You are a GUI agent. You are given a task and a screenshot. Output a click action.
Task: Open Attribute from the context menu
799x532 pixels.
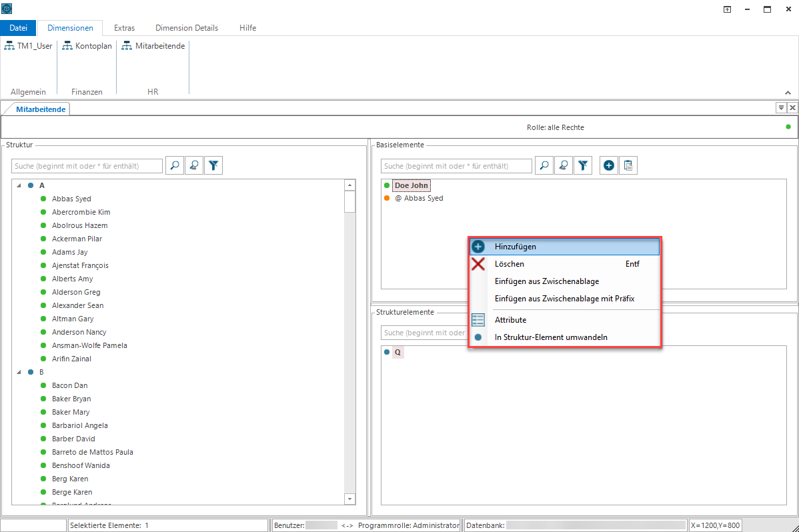(565, 320)
